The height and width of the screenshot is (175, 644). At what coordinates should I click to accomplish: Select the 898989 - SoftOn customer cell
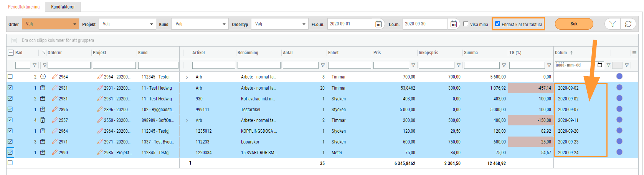[158, 120]
